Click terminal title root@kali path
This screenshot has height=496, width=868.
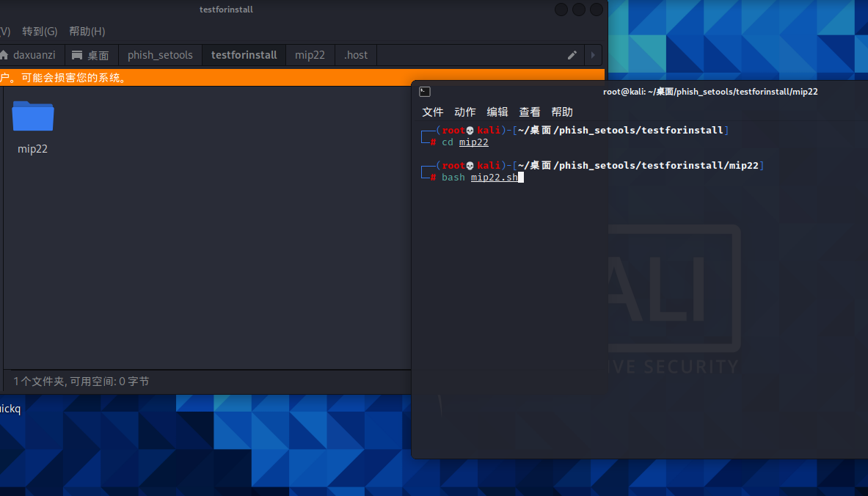[710, 92]
